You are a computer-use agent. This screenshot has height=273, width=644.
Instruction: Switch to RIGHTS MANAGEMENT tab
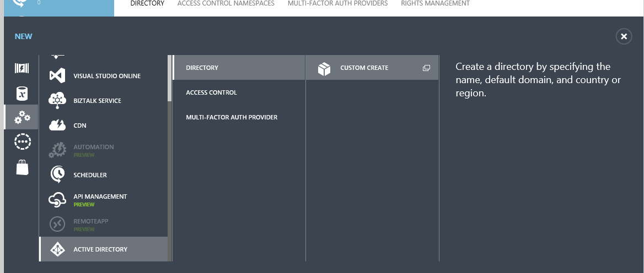click(x=436, y=3)
